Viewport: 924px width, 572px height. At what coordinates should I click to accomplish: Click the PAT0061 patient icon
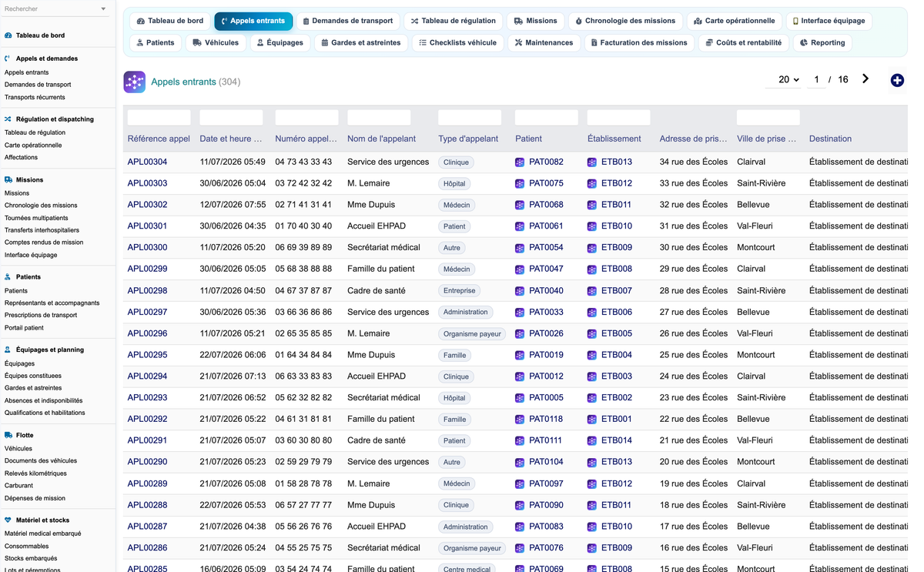pyautogui.click(x=520, y=226)
